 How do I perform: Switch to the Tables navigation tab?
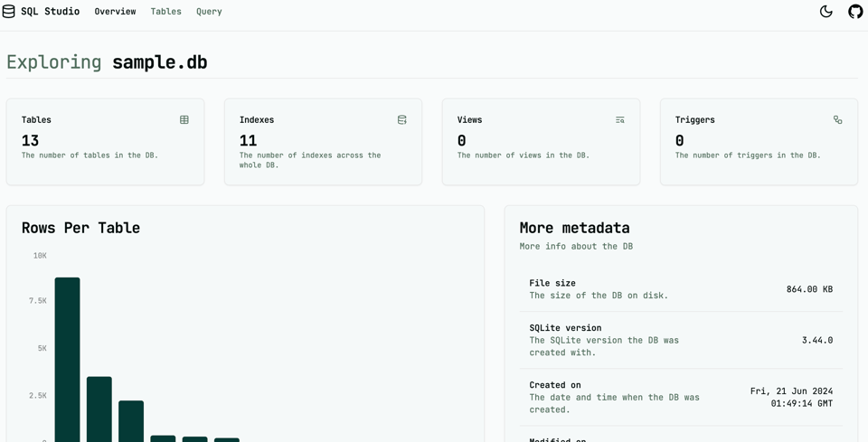[x=165, y=12]
